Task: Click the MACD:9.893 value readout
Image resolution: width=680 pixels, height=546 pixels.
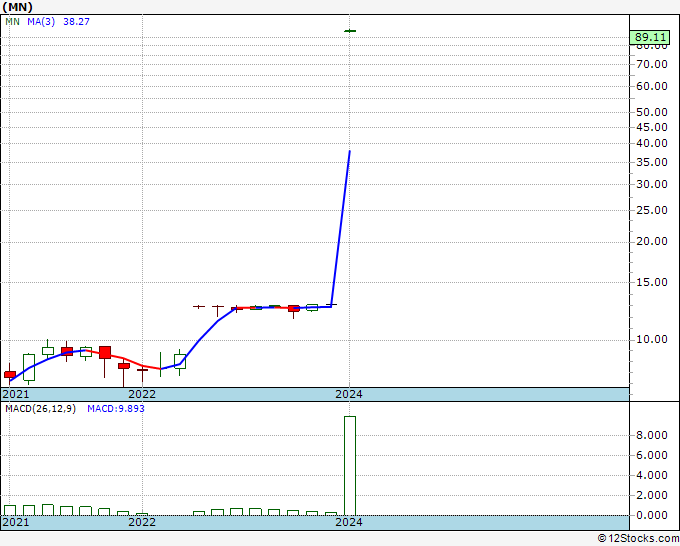Action: point(116,409)
